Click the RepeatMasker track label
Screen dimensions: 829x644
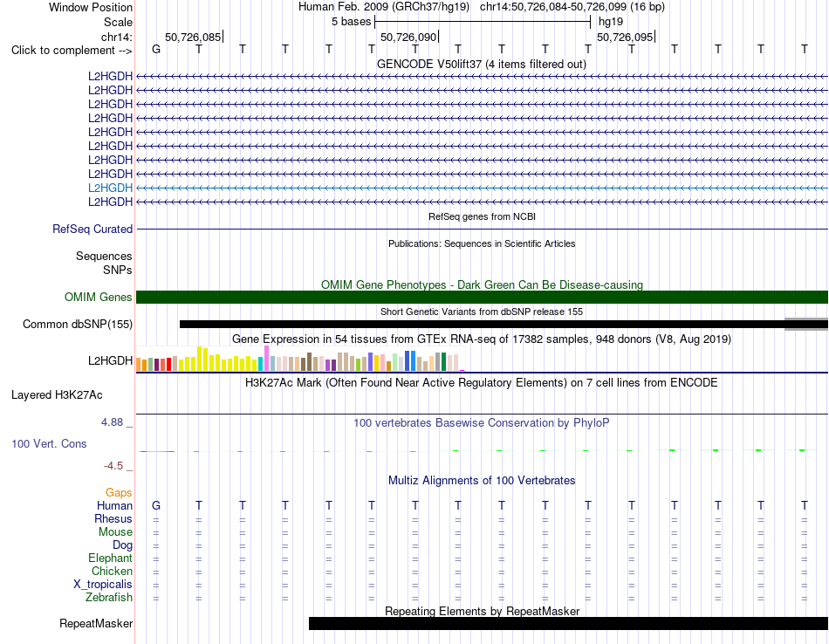(96, 623)
